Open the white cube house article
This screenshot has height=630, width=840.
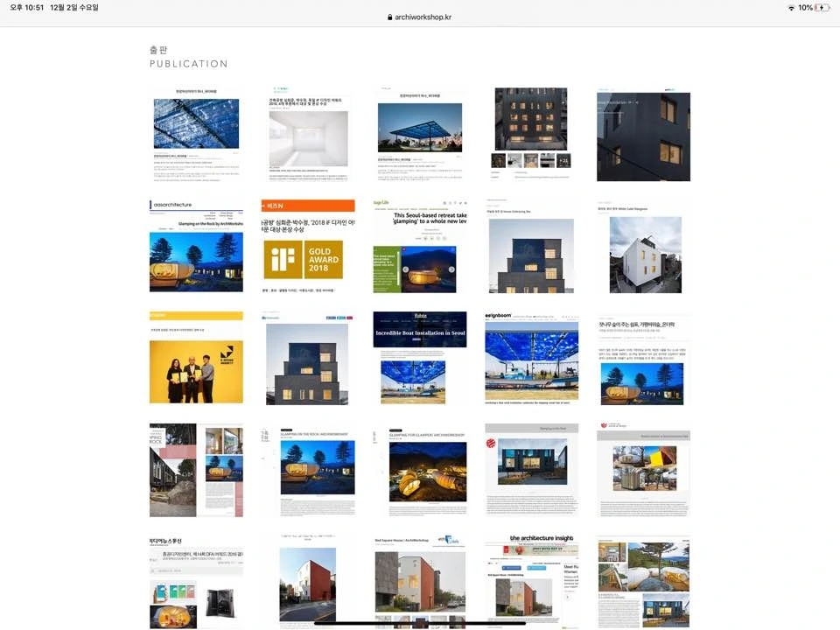pos(643,247)
